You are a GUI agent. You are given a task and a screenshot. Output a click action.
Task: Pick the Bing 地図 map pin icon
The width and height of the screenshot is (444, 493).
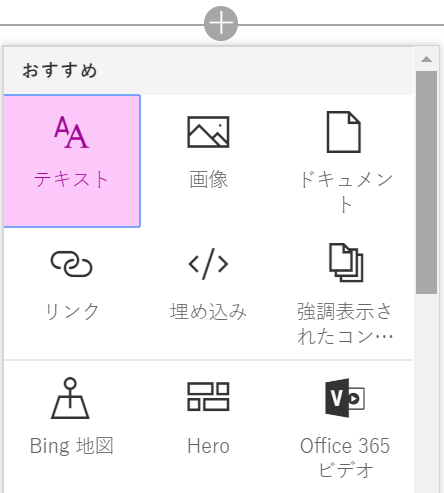click(70, 398)
